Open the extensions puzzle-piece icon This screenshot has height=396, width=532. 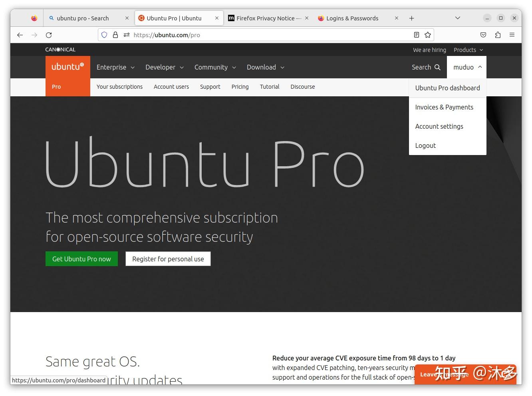498,35
